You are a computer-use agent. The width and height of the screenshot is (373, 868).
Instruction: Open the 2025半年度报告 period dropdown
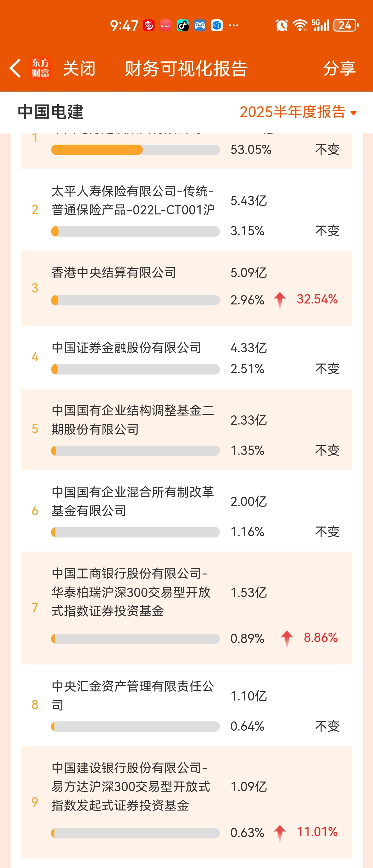pyautogui.click(x=298, y=112)
